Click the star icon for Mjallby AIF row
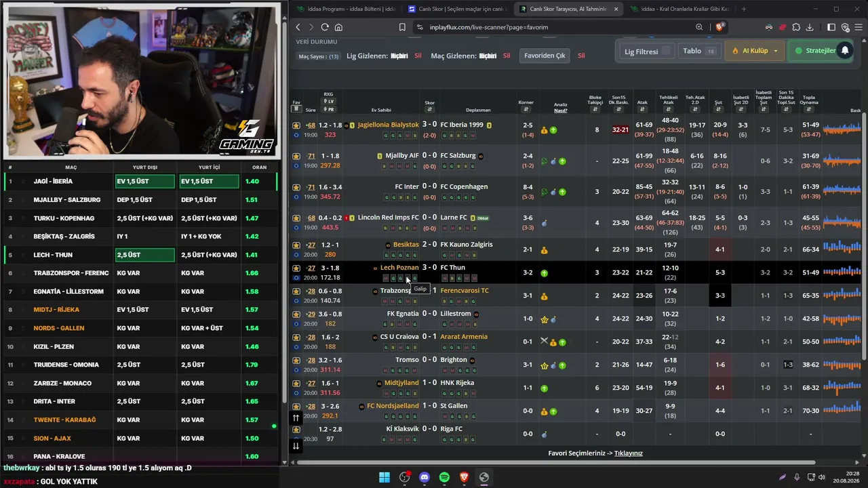Screen dimensions: 868x488 point(296,156)
